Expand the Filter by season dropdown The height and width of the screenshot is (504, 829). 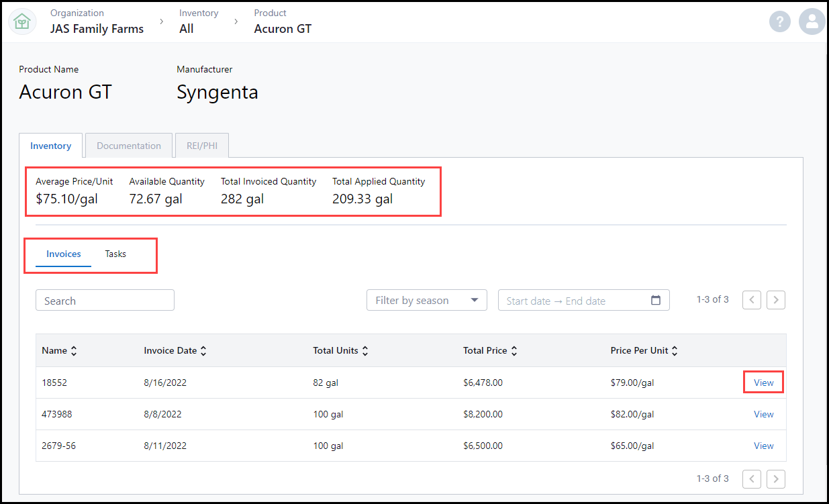(427, 301)
